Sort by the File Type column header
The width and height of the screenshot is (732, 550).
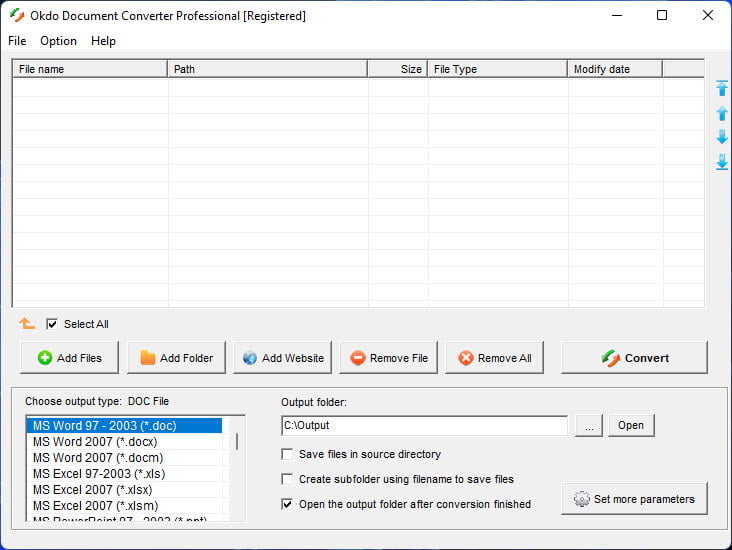[x=498, y=69]
